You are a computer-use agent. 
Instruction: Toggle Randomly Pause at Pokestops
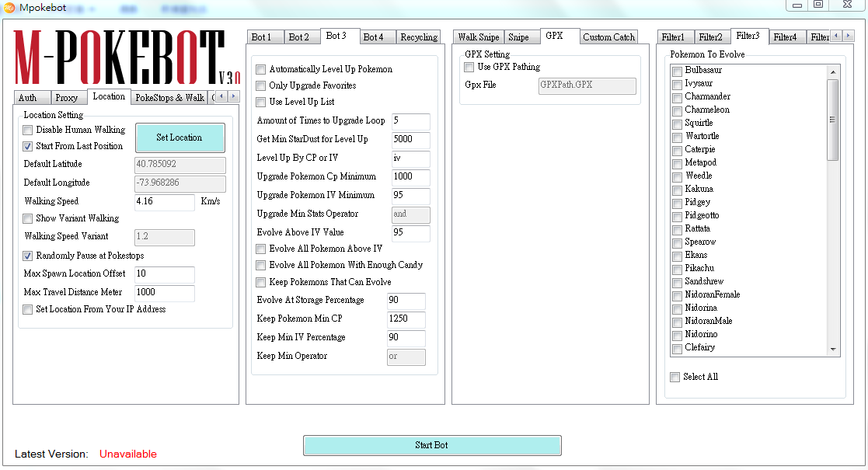click(27, 256)
